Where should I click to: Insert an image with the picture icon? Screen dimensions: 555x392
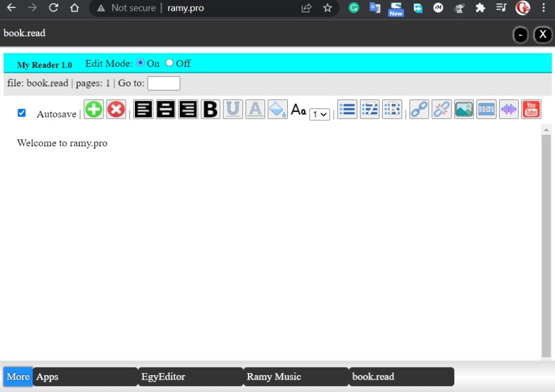(463, 109)
